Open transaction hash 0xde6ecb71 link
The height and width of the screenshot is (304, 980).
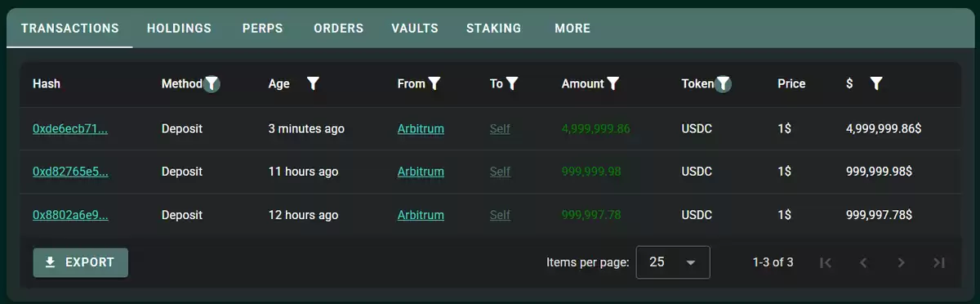click(70, 129)
